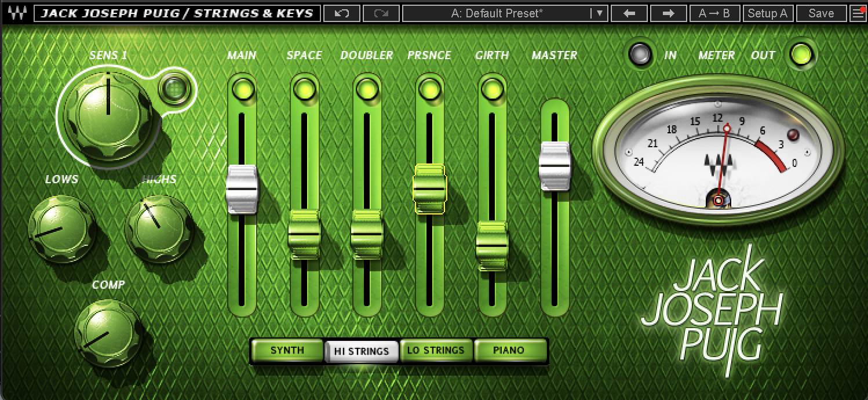Click the undo arrow button

[342, 13]
